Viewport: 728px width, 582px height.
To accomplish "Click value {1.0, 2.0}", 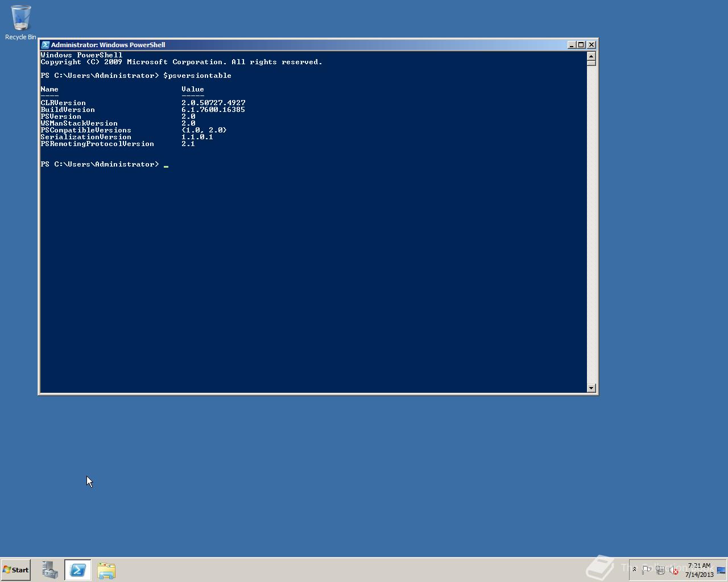I will tap(204, 130).
